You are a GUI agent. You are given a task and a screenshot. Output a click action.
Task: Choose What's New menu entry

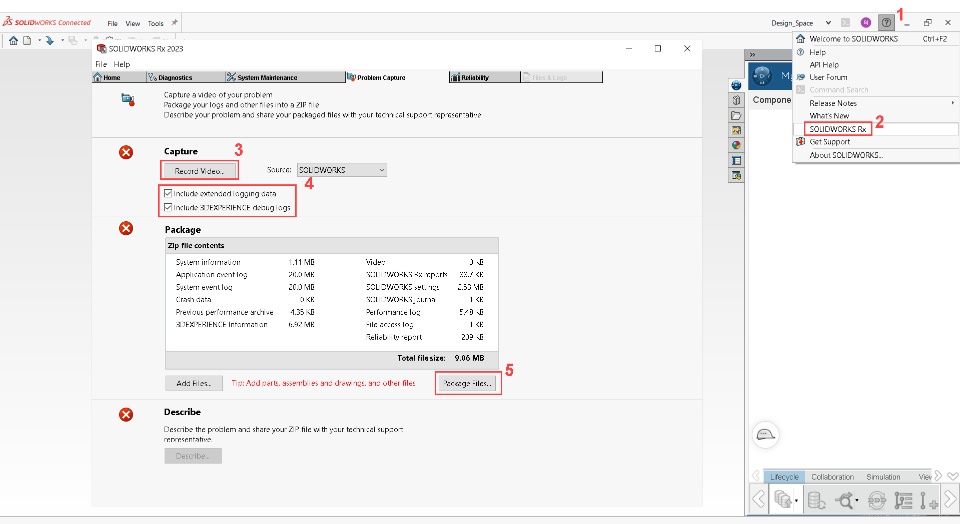pyautogui.click(x=876, y=116)
